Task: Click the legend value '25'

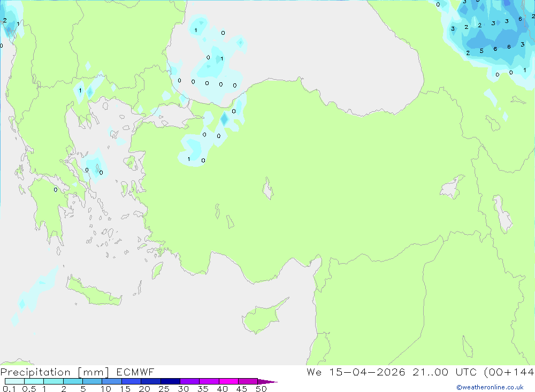Action: (x=164, y=389)
